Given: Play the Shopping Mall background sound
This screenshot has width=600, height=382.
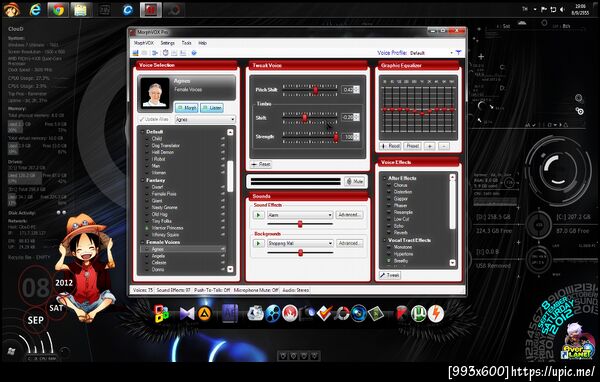Looking at the screenshot, I should click(x=258, y=243).
